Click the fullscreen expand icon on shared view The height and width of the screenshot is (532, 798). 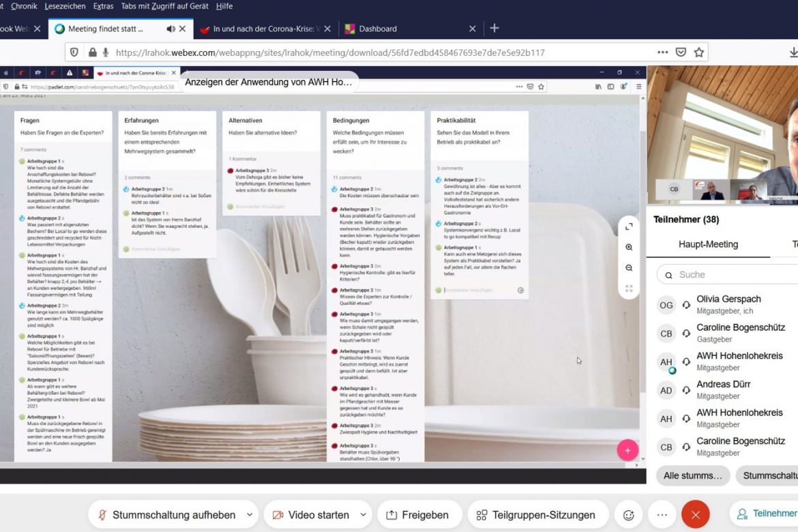629,226
